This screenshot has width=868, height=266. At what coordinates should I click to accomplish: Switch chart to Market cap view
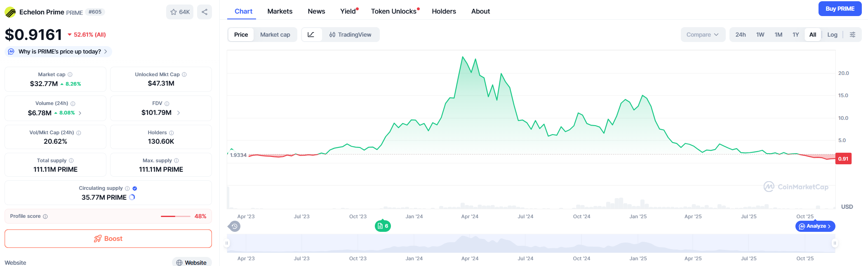pos(275,35)
